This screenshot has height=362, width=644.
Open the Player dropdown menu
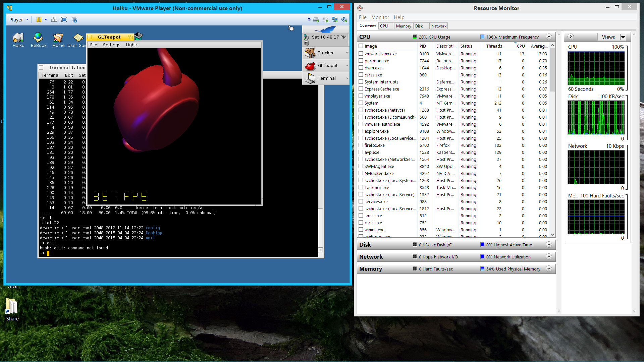[19, 19]
